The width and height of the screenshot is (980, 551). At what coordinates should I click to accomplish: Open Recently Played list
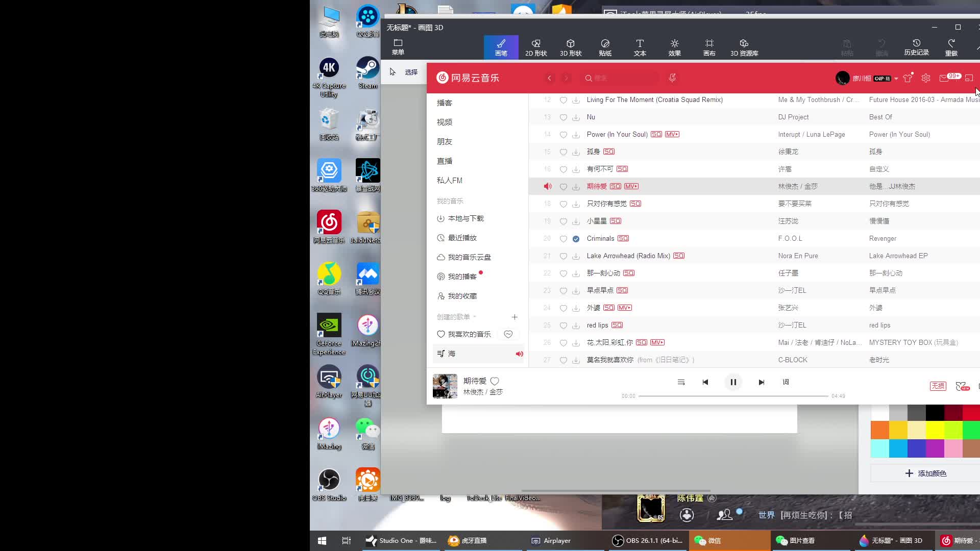(457, 238)
